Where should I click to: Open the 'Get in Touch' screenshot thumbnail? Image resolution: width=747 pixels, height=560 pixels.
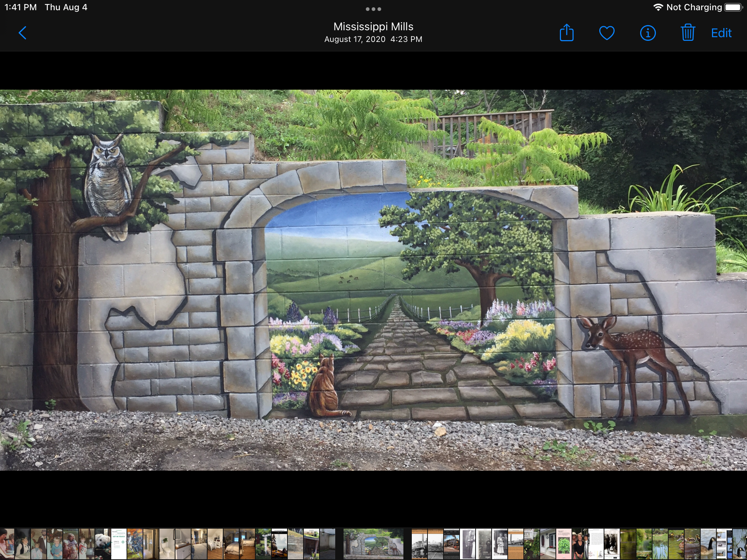[119, 544]
